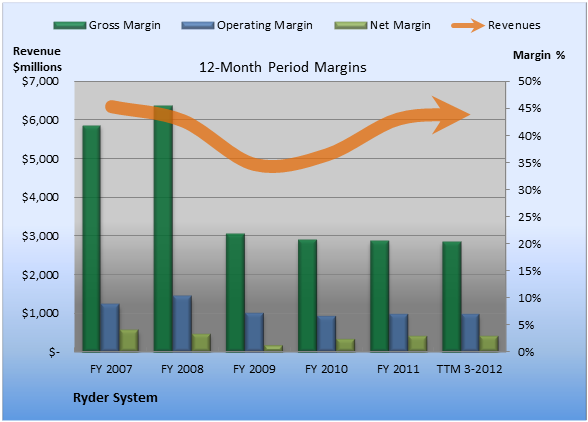Click the Operating Margin legend swatch
588x422 pixels.
[x=198, y=26]
